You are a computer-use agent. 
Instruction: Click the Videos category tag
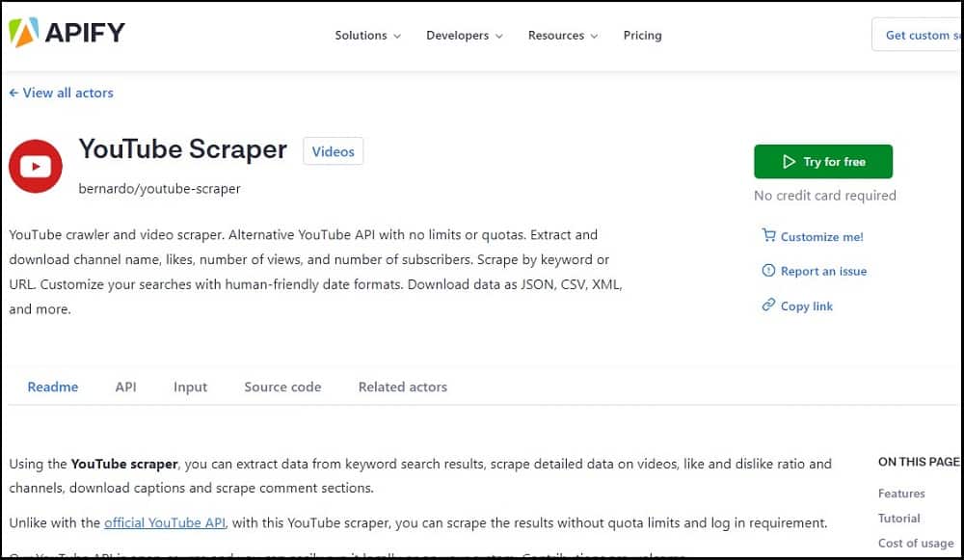click(x=333, y=151)
